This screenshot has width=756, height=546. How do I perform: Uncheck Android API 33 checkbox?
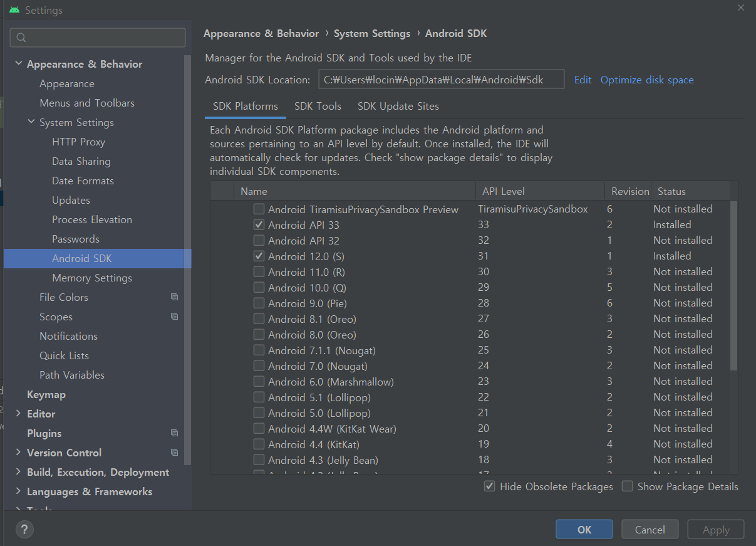pyautogui.click(x=259, y=225)
